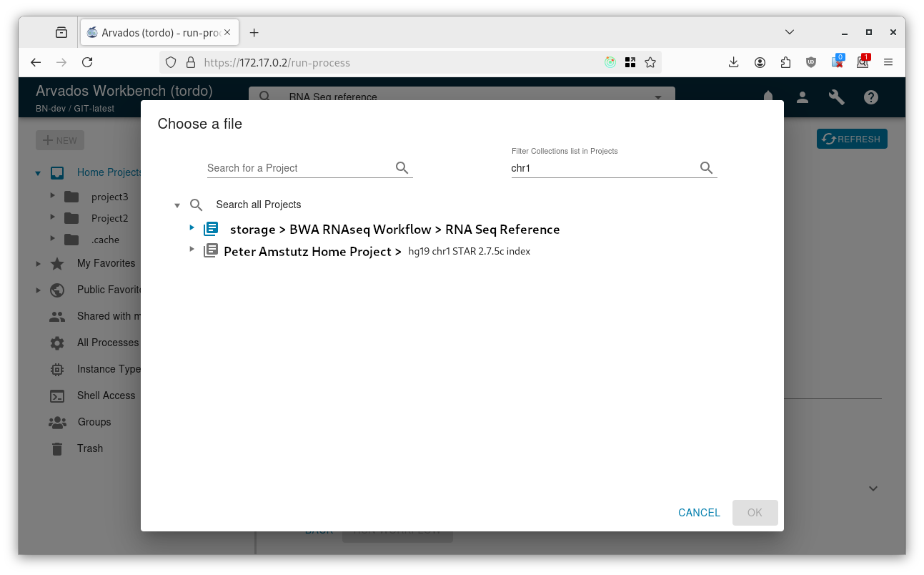
Task: Open the Firefox account profile icon
Action: pyautogui.click(x=760, y=62)
